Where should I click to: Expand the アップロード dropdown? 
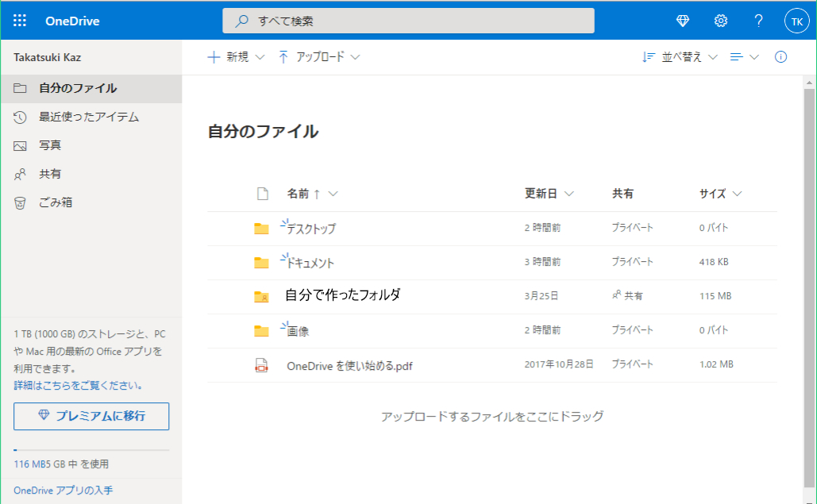click(x=319, y=57)
